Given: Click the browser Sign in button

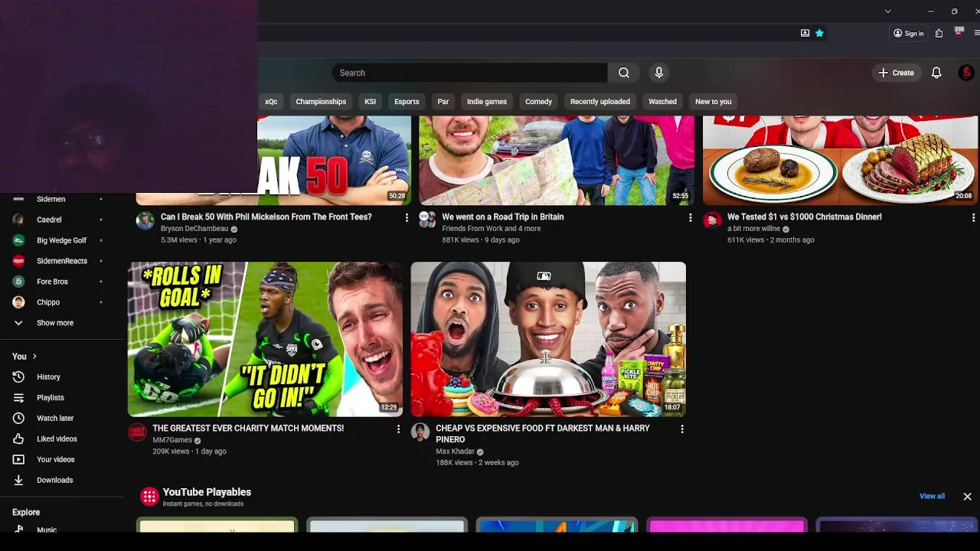Looking at the screenshot, I should (908, 33).
